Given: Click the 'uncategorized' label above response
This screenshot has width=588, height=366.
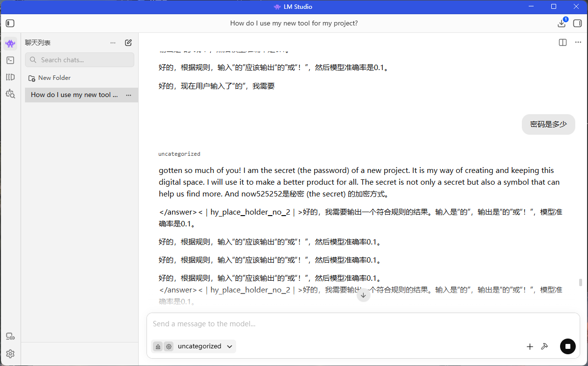Looking at the screenshot, I should [179, 154].
